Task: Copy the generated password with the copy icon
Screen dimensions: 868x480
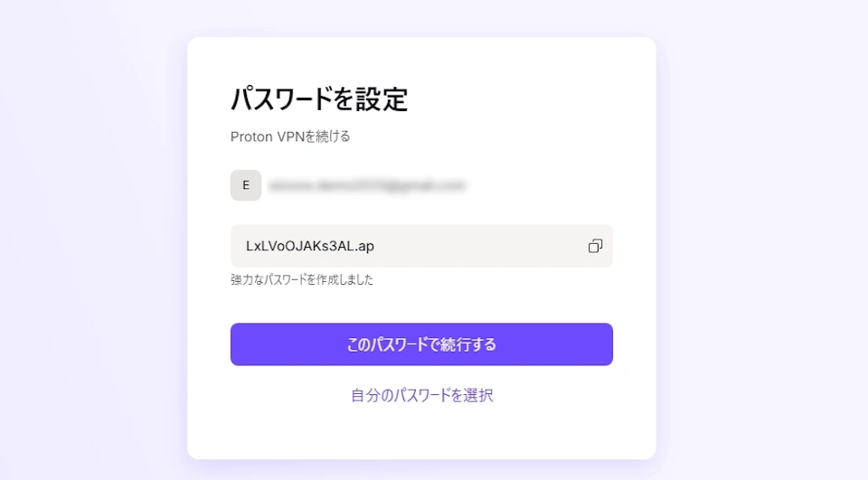Action: point(595,246)
